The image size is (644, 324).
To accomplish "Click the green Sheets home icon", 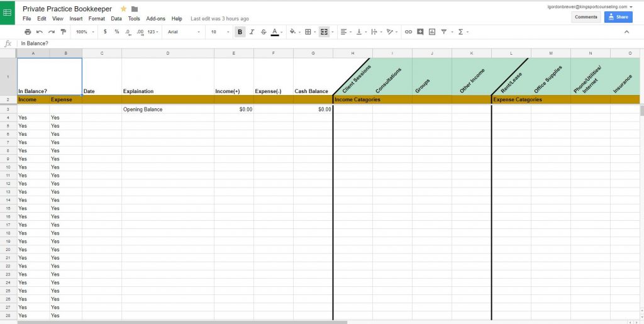I will tap(8, 13).
